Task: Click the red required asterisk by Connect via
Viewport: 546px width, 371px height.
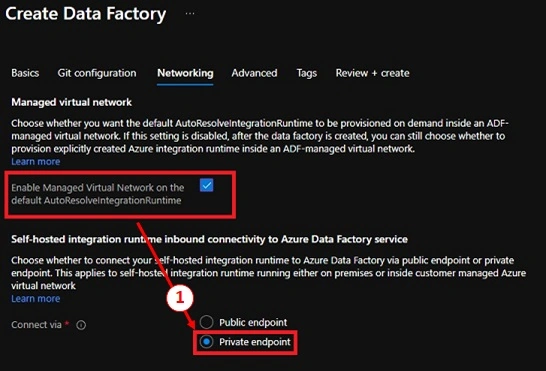Action: click(x=67, y=324)
